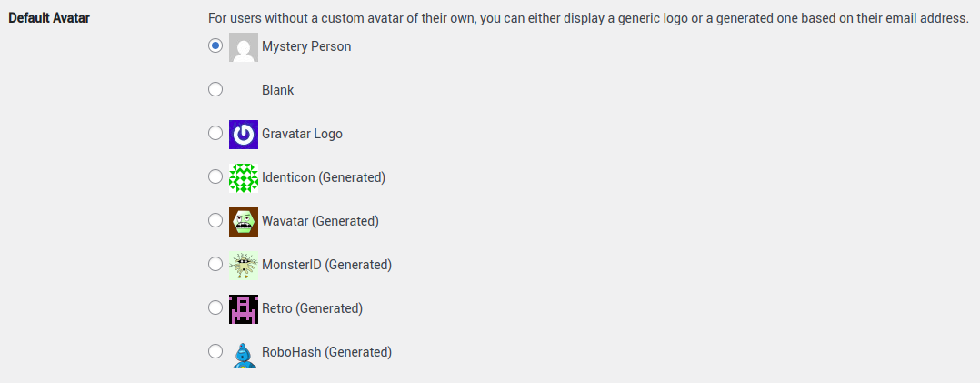Click the MonsterID creature avatar icon

244,266
